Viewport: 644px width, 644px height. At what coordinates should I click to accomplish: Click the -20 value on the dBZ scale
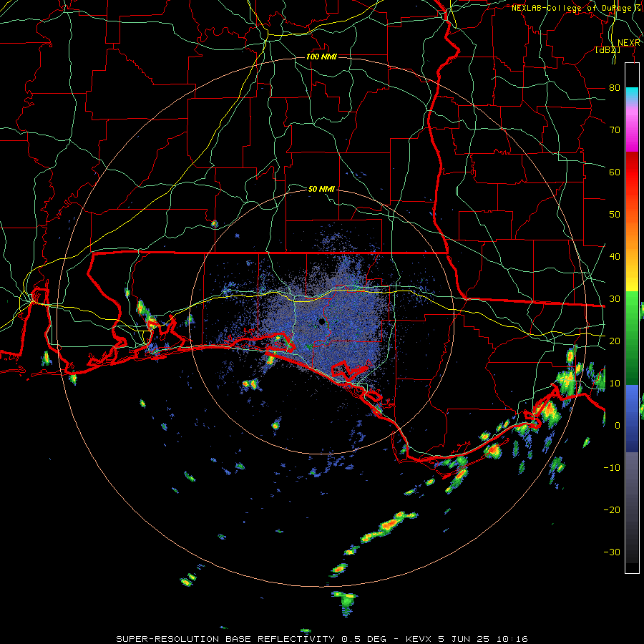[612, 509]
